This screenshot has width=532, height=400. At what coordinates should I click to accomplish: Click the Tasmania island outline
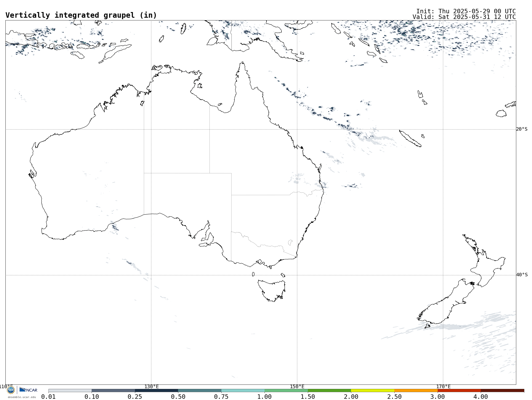pos(271,290)
